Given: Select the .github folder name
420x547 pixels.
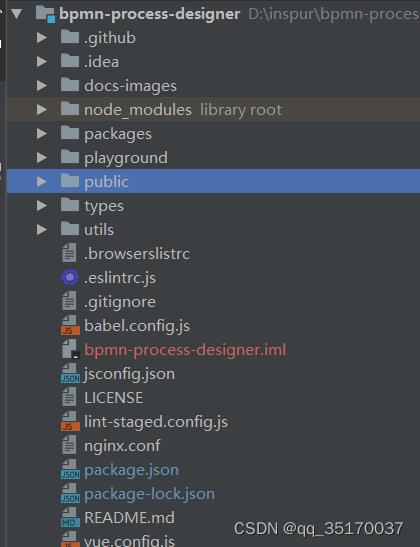Looking at the screenshot, I should (110, 38).
